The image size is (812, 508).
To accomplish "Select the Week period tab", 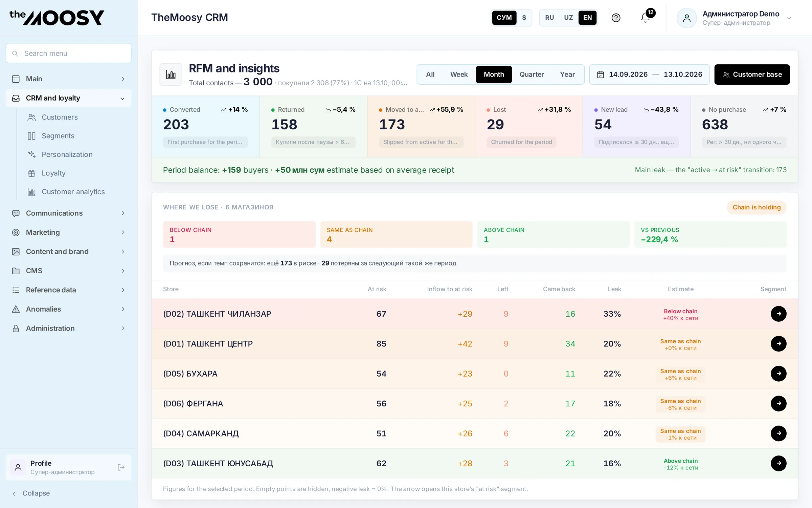I will coord(459,75).
